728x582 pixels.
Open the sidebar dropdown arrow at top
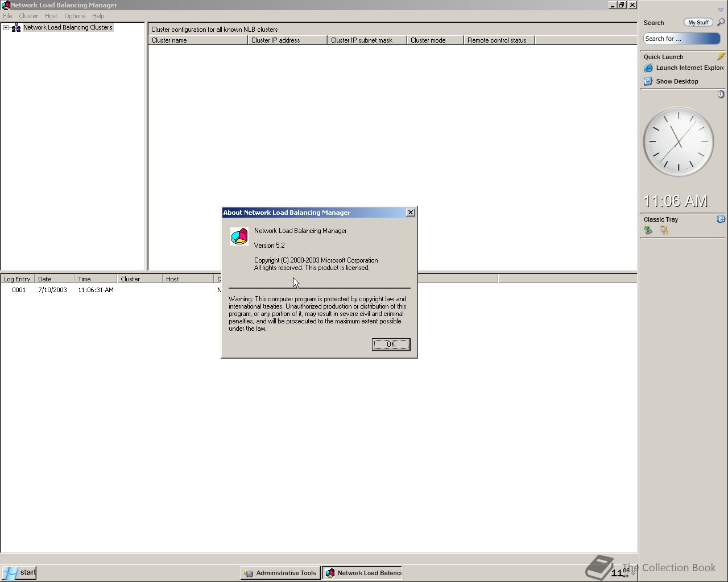[x=721, y=10]
